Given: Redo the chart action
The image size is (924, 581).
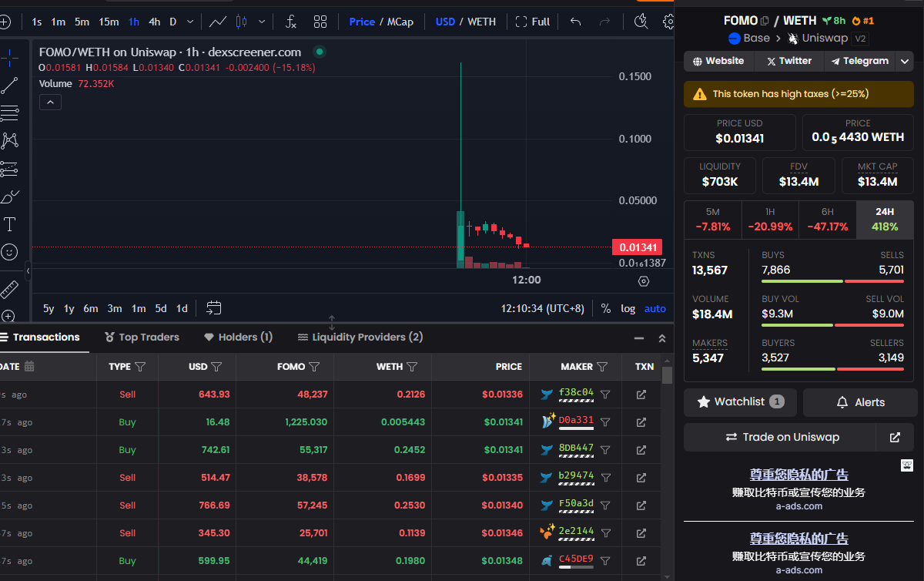Looking at the screenshot, I should (x=605, y=22).
